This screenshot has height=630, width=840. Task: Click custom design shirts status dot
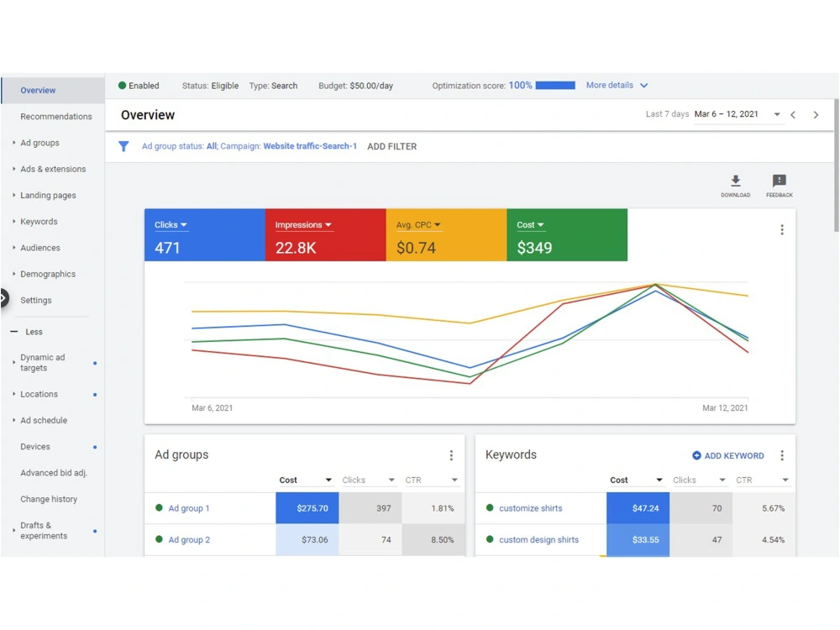point(490,539)
